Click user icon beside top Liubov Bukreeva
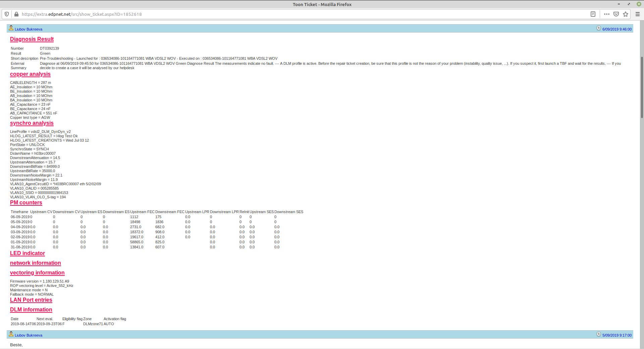Image resolution: width=644 pixels, height=349 pixels. pyautogui.click(x=11, y=28)
